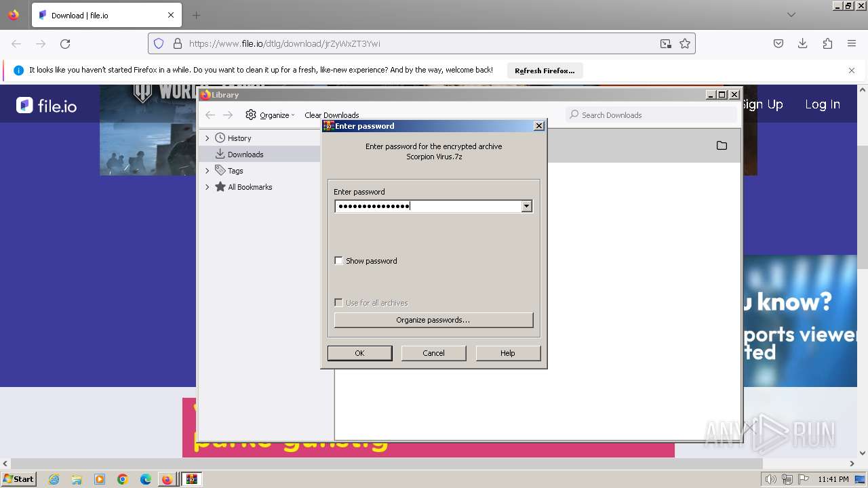Confirm password with OK button
Screen dimensions: 868x488
(359, 353)
